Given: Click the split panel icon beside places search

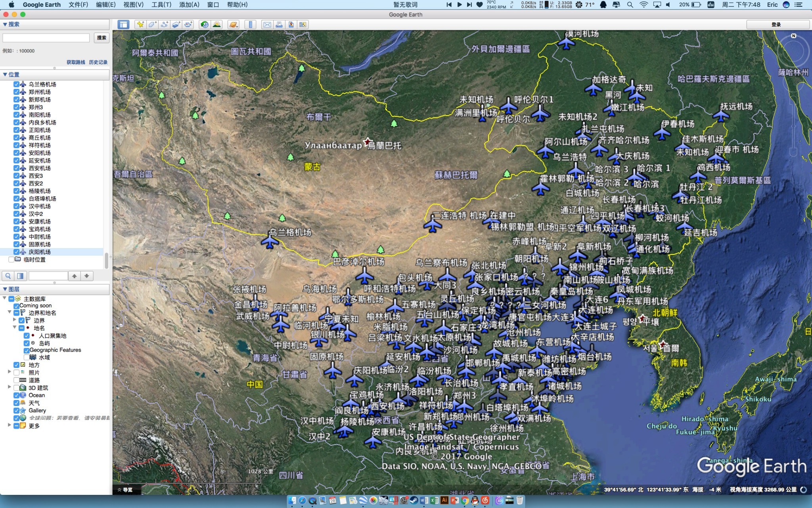Looking at the screenshot, I should pos(20,276).
